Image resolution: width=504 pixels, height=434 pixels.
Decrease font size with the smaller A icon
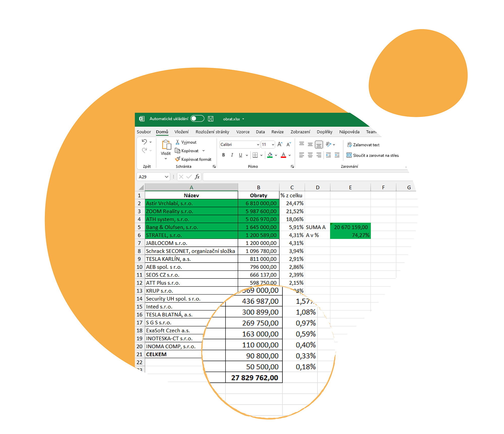(x=289, y=144)
